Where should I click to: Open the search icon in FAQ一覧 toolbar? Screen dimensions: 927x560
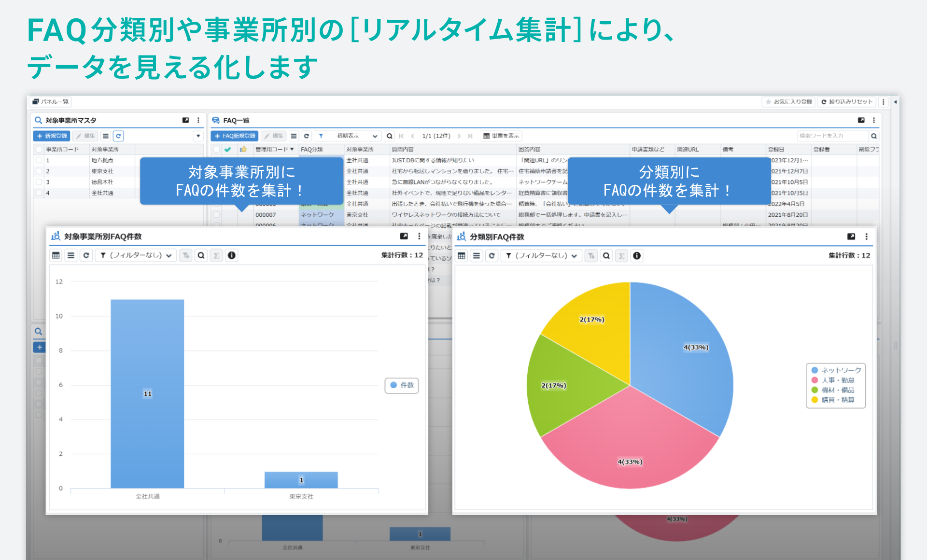click(x=389, y=136)
